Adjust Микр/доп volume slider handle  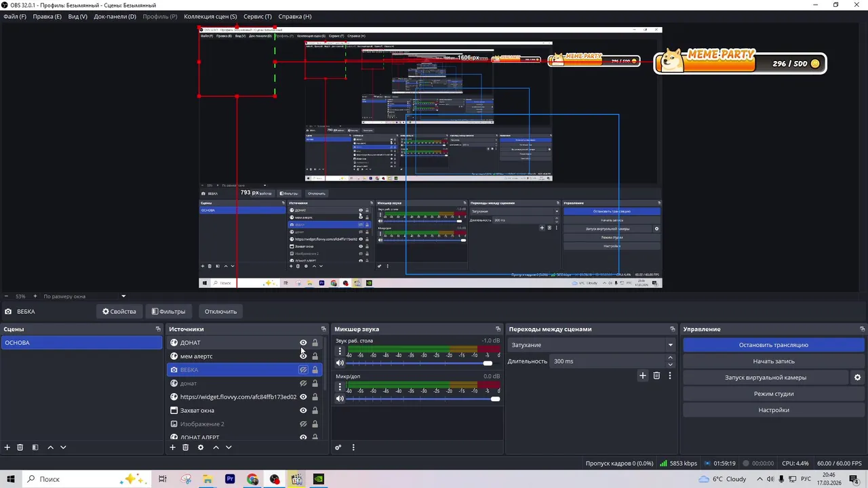pyautogui.click(x=495, y=399)
